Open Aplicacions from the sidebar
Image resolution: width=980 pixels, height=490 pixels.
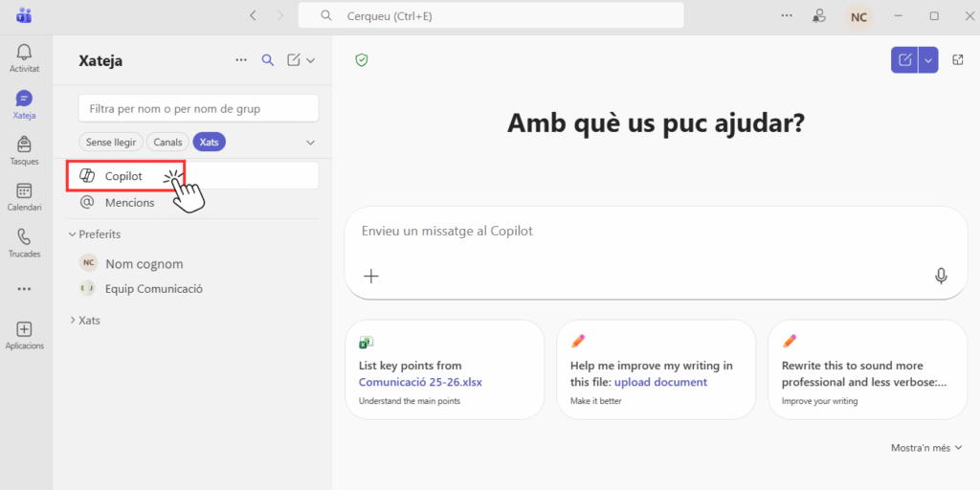coord(24,334)
